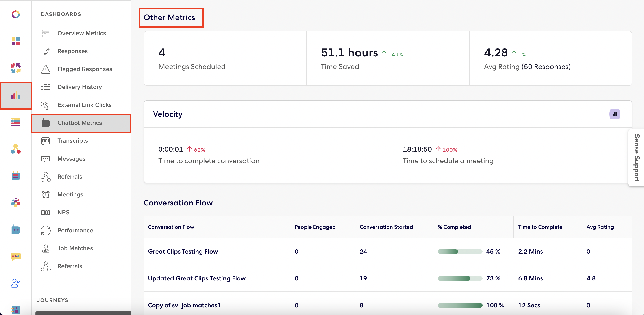
Task: Open the chatbot robot icon in the left rail
Action: tap(15, 230)
